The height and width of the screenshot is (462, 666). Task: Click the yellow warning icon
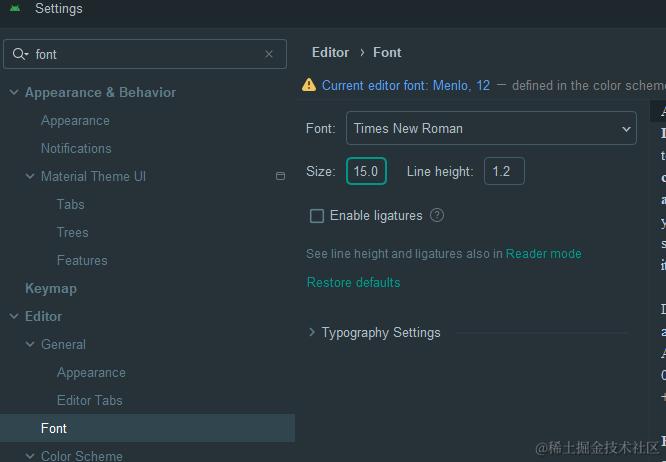point(309,85)
